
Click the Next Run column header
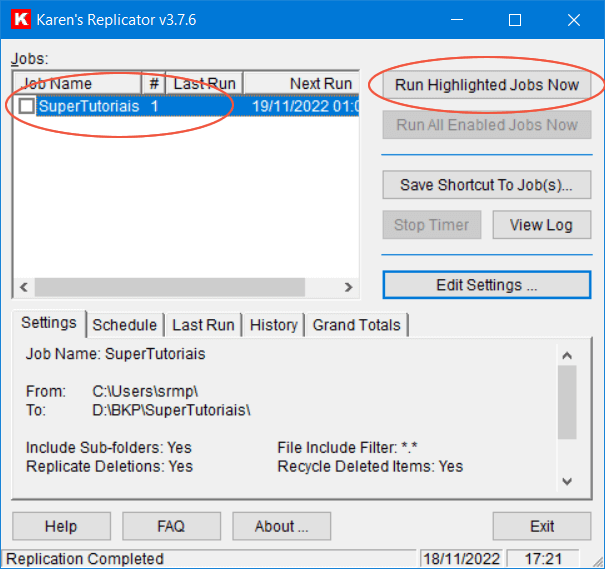tap(300, 84)
